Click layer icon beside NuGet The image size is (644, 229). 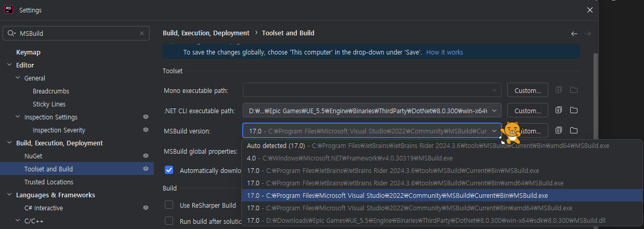[x=146, y=156]
